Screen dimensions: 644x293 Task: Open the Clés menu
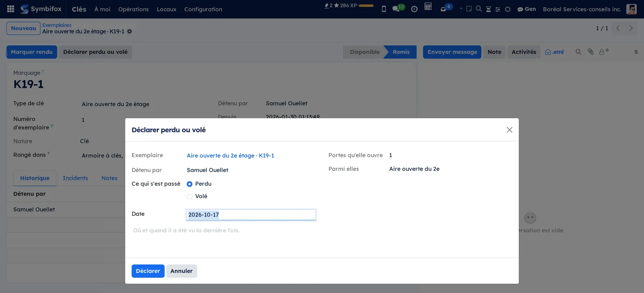[79, 9]
